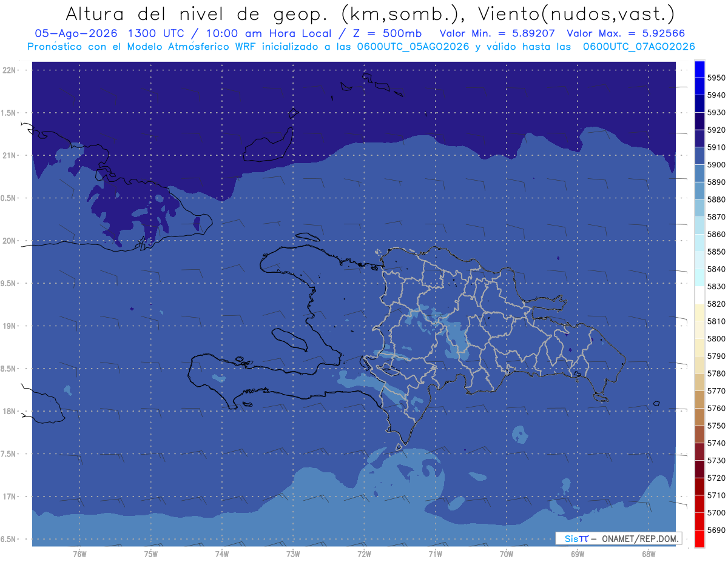Pick the cream band between 5810 and 5820
Viewport: 728px width, 562px height.
pos(699,312)
